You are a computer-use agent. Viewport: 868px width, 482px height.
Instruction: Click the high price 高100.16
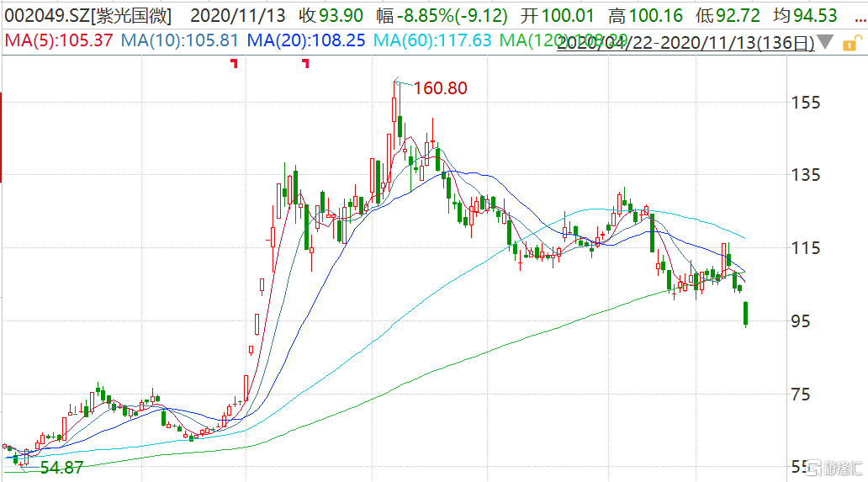coord(645,15)
